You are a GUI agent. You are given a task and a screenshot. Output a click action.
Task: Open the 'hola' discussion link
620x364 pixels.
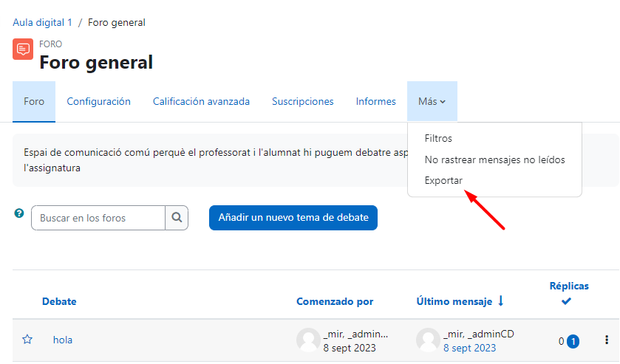click(x=63, y=340)
